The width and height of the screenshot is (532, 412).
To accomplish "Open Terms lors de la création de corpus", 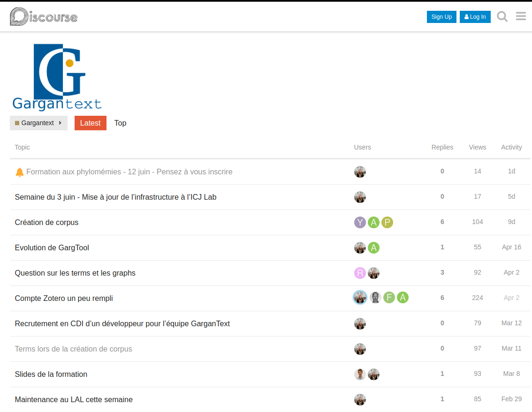I will click(73, 349).
